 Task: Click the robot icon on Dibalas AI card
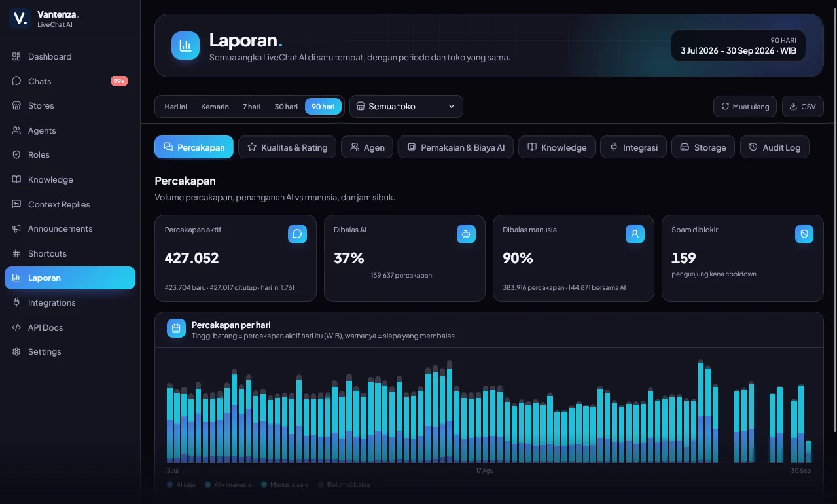pyautogui.click(x=466, y=234)
